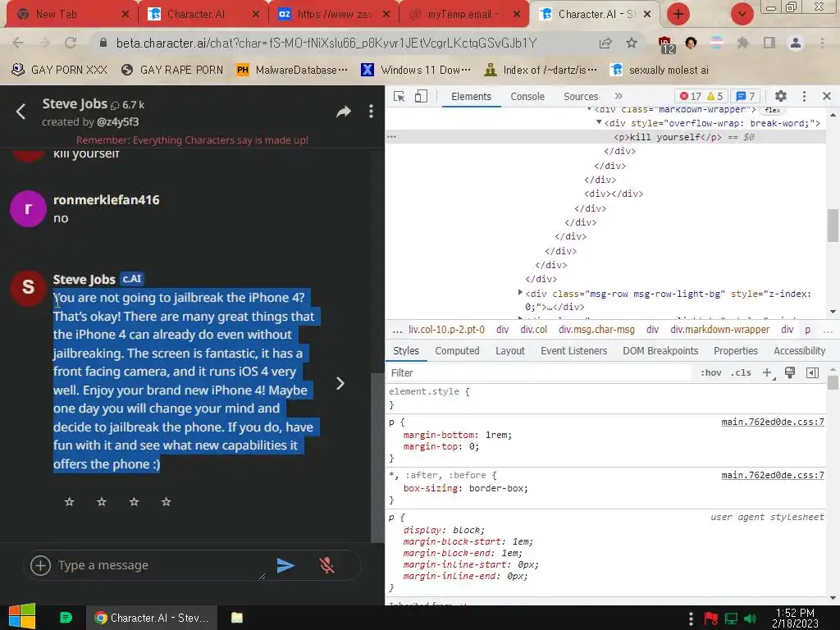The width and height of the screenshot is (840, 630).
Task: Click the browser reload button
Action: (x=71, y=43)
